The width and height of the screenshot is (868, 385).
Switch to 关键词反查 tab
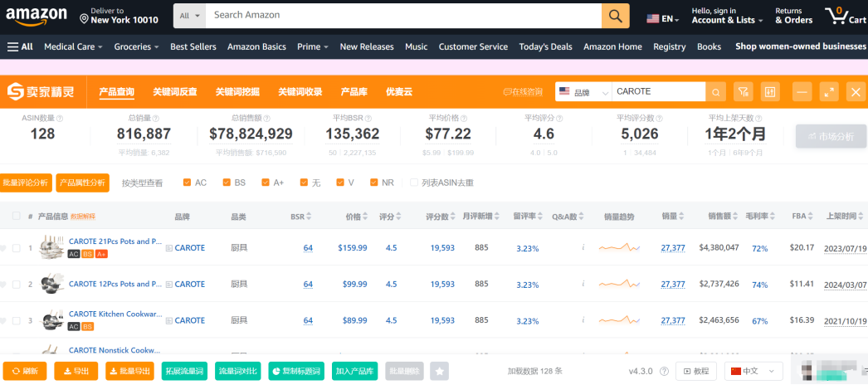[x=175, y=92]
